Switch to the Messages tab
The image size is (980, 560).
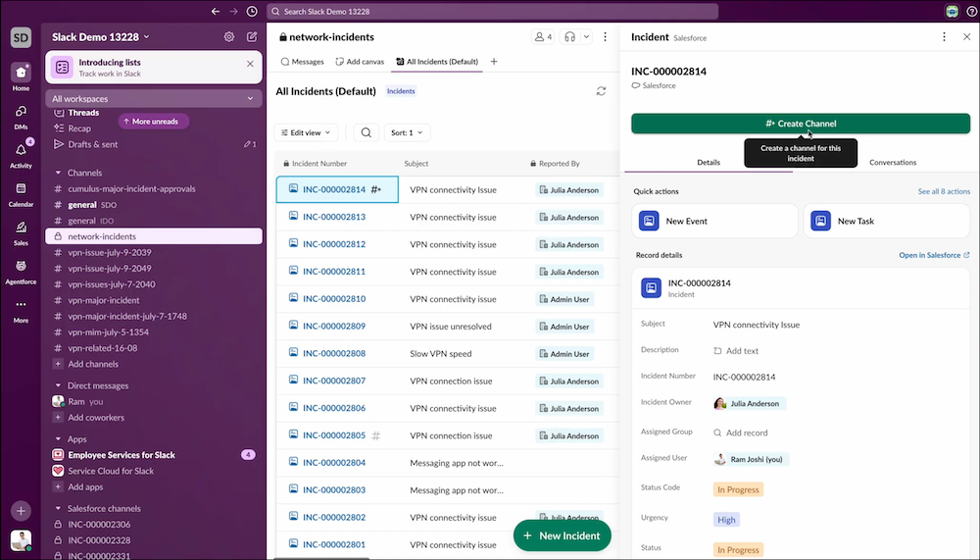302,62
